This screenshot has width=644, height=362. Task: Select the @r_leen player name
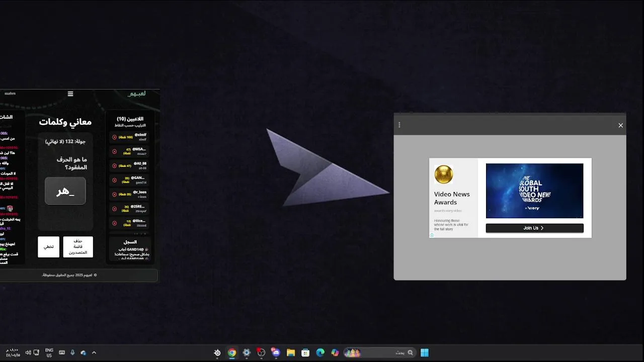[139, 192]
